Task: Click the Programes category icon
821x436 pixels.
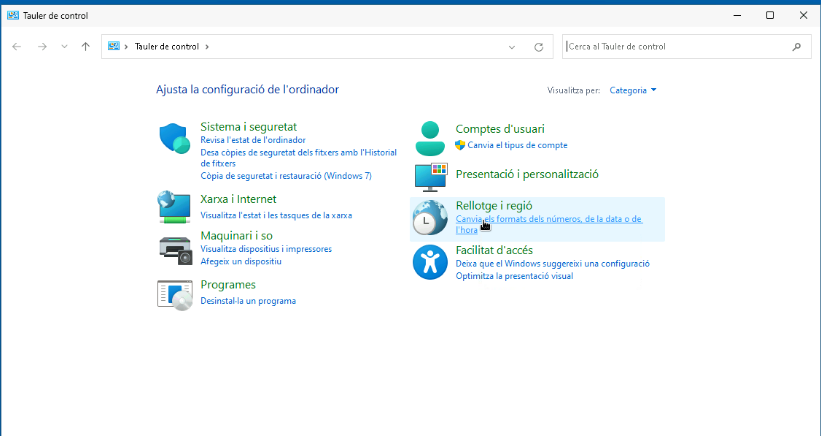Action: 174,295
